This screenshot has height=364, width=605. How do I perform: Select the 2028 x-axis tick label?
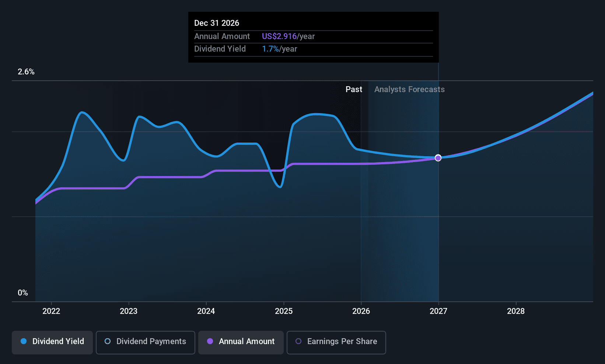click(x=516, y=311)
